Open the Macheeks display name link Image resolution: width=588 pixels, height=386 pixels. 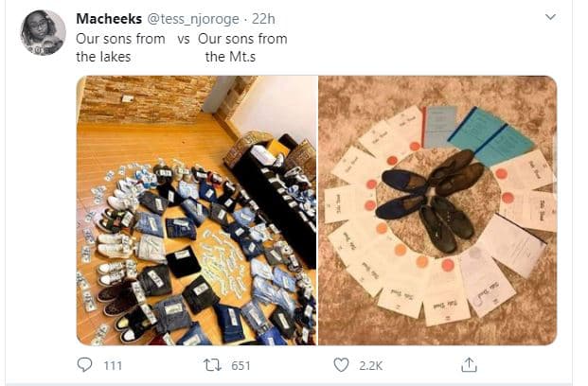click(x=107, y=18)
